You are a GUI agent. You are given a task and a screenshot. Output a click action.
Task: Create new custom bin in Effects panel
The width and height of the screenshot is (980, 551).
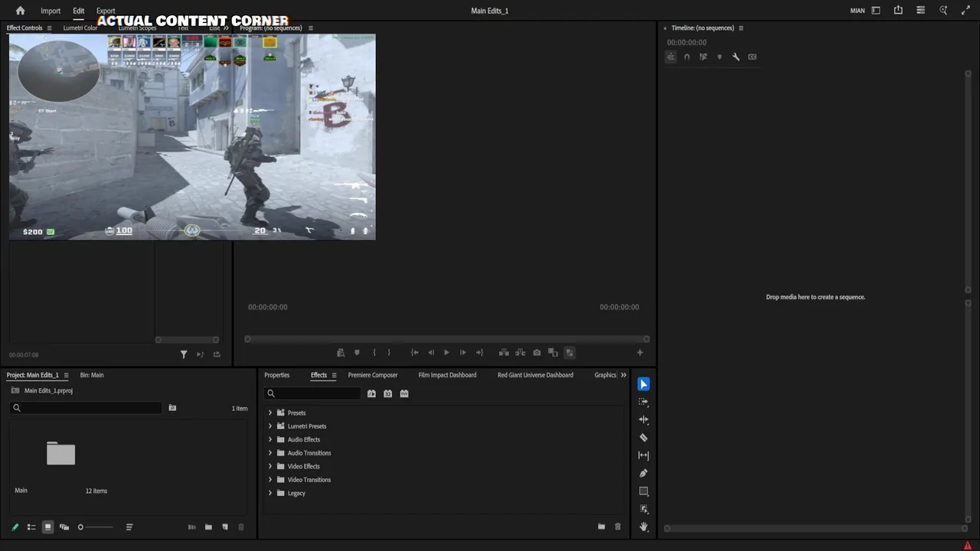pyautogui.click(x=601, y=527)
